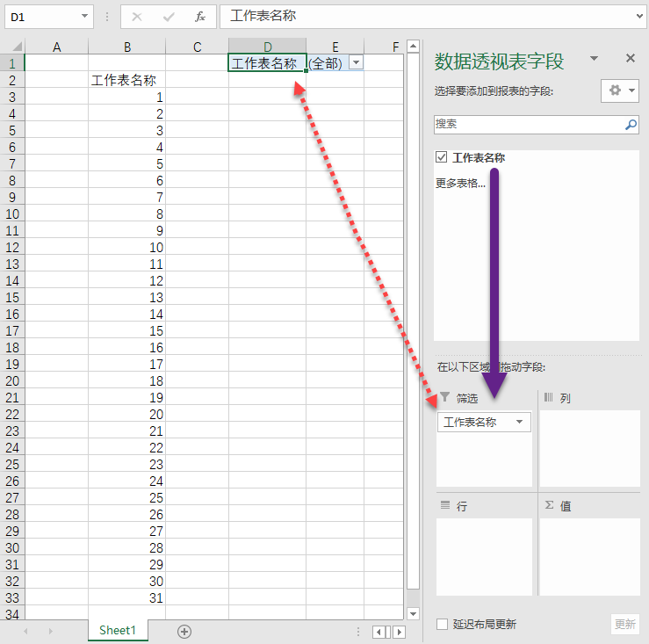Viewport: 649px width, 644px height.
Task: Close the PivotTable Fields pane
Action: click(x=630, y=58)
